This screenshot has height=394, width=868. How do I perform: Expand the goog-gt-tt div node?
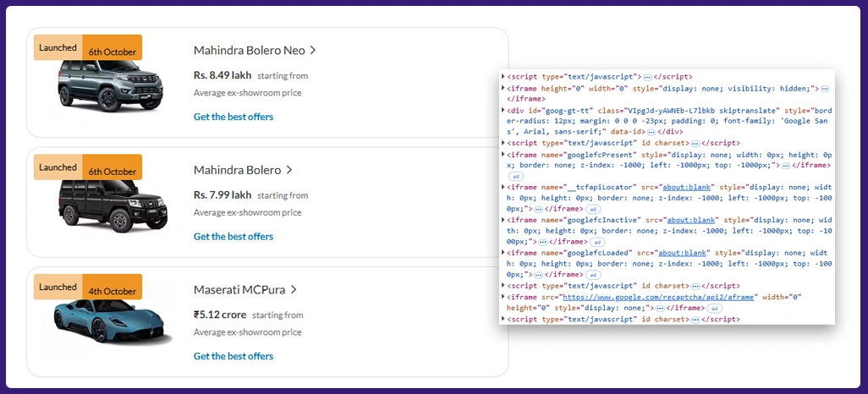[503, 110]
